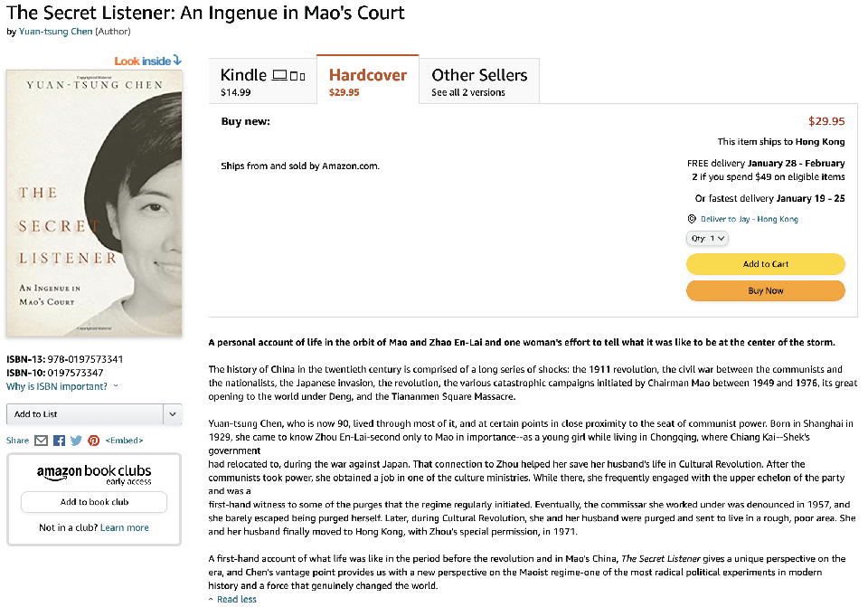Screen dimensions: 868x607
Task: Open the Qty quantity dropdown
Action: 707,239
